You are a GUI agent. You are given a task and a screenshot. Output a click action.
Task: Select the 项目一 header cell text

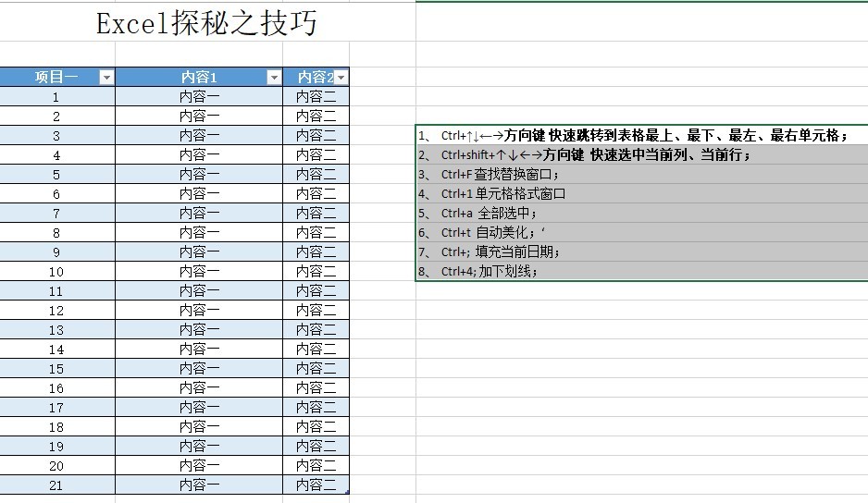[x=56, y=77]
